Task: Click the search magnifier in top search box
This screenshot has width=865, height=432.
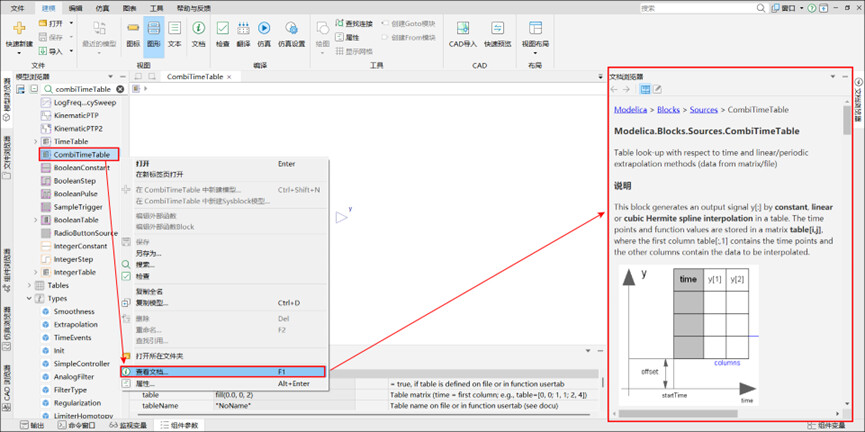Action: tap(760, 8)
